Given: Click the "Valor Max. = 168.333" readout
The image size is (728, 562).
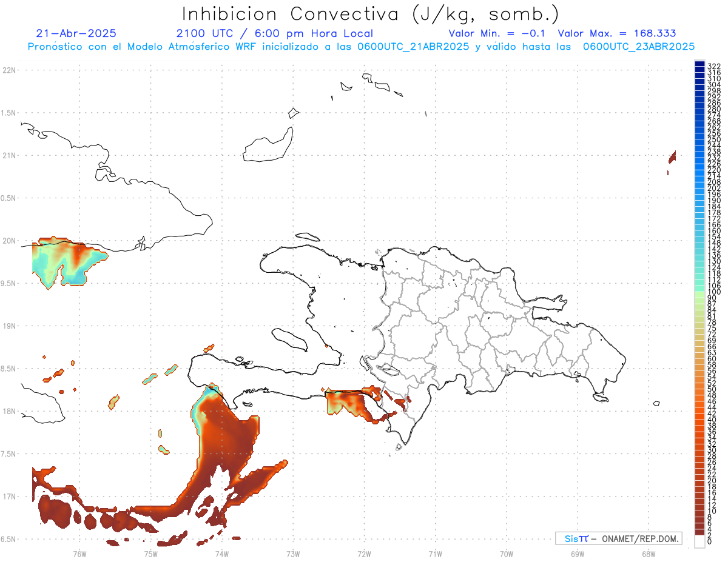Looking at the screenshot, I should (617, 33).
